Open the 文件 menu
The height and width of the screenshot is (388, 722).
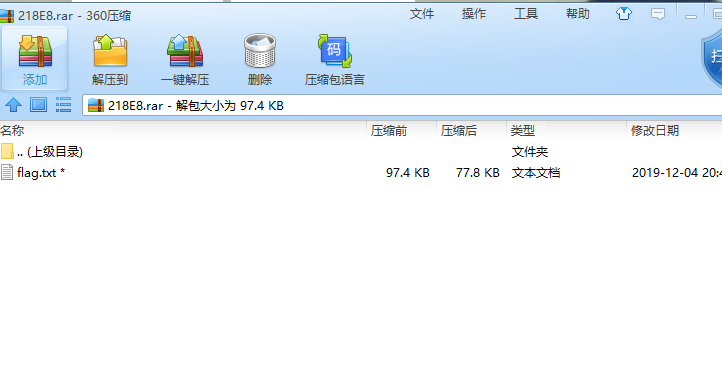point(422,14)
